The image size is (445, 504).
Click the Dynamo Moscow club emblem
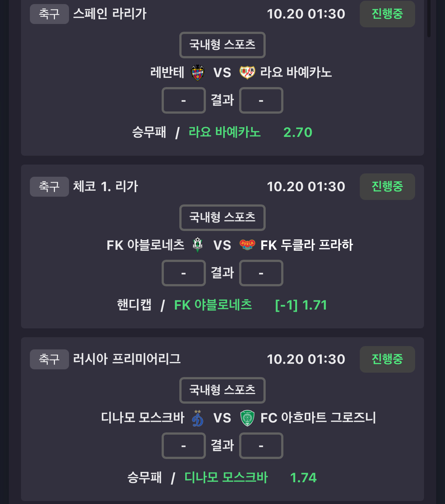tap(197, 418)
